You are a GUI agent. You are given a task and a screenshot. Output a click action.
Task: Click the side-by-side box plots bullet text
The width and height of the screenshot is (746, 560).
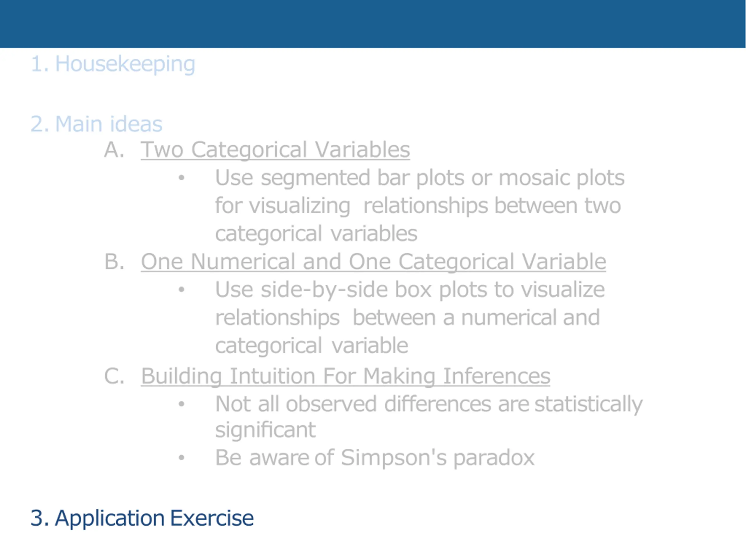coord(410,317)
